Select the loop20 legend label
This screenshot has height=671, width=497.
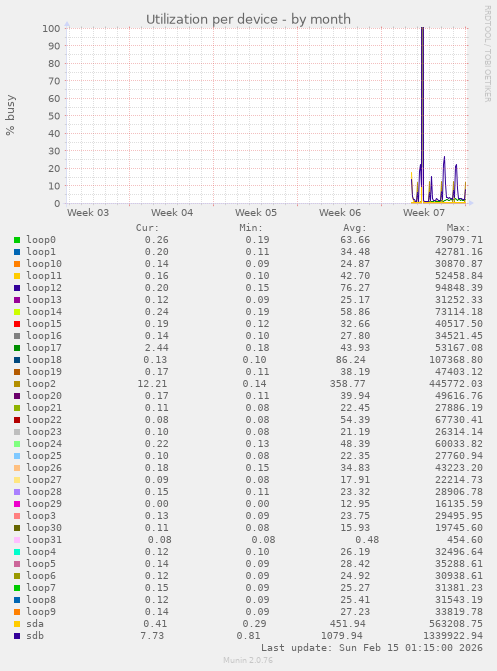pyautogui.click(x=44, y=396)
